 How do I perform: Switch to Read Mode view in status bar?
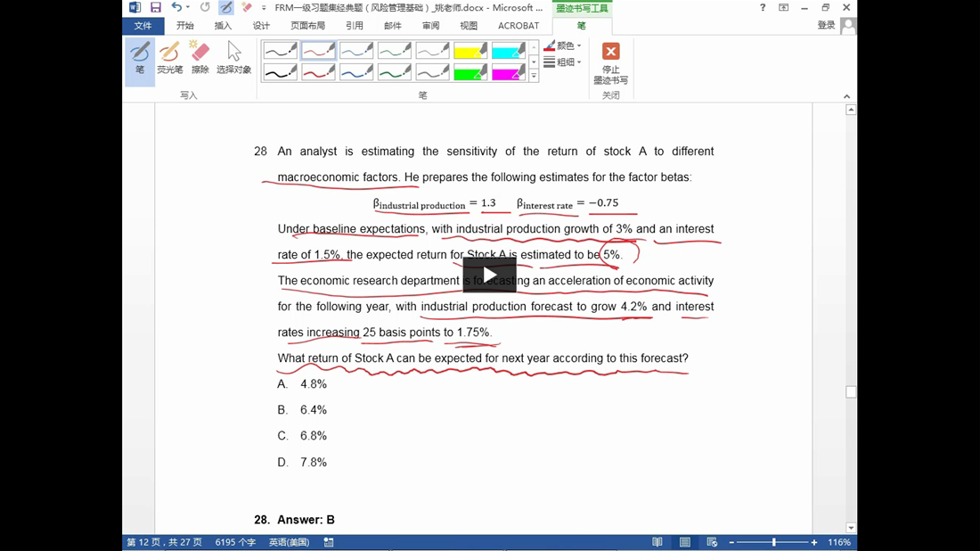pyautogui.click(x=657, y=542)
